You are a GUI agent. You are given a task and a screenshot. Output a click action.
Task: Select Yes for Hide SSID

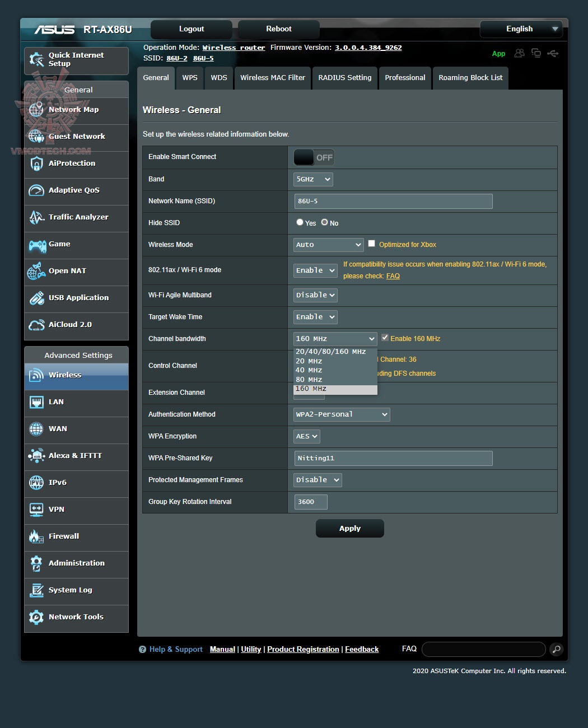point(300,222)
